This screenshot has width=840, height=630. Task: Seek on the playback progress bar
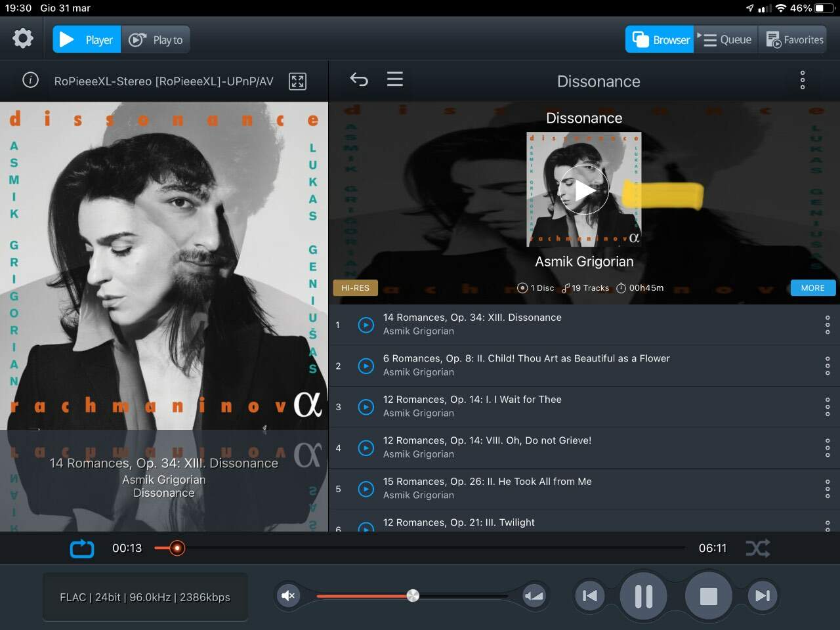[x=420, y=548]
